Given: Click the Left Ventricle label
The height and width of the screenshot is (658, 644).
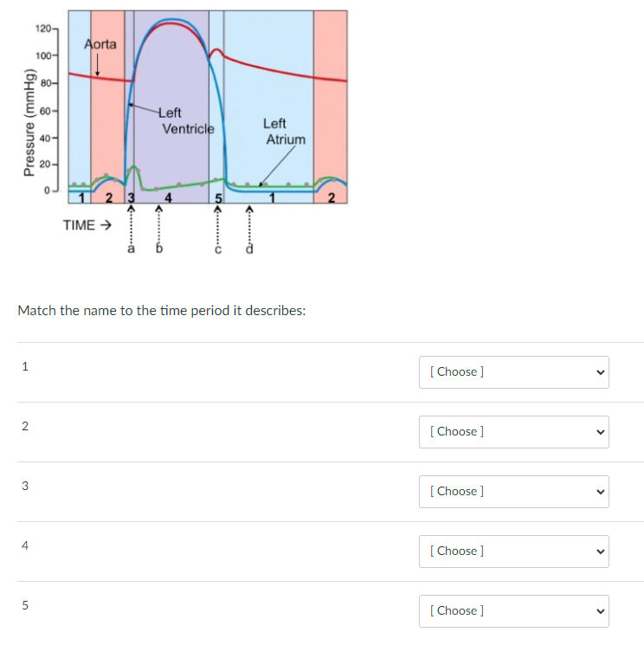Looking at the screenshot, I should coord(186,120).
